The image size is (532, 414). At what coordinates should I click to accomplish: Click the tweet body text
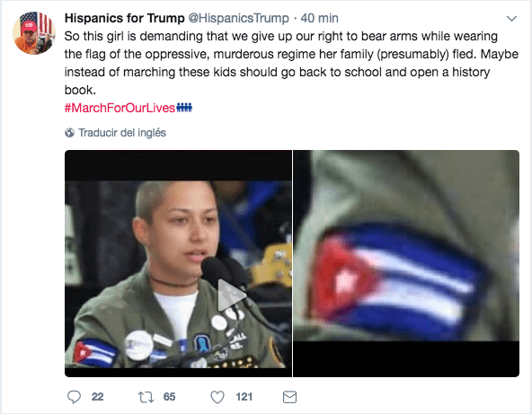pyautogui.click(x=291, y=63)
